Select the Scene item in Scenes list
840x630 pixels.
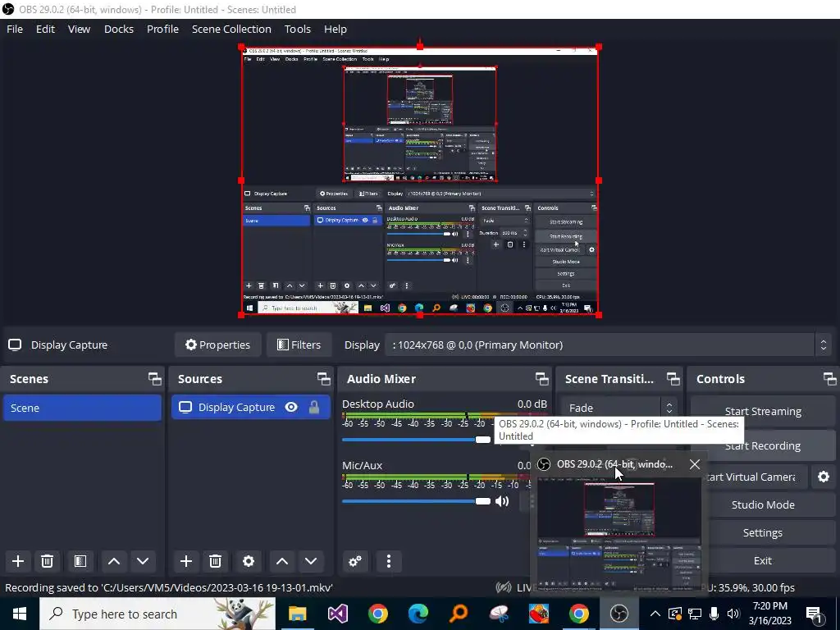click(x=82, y=408)
